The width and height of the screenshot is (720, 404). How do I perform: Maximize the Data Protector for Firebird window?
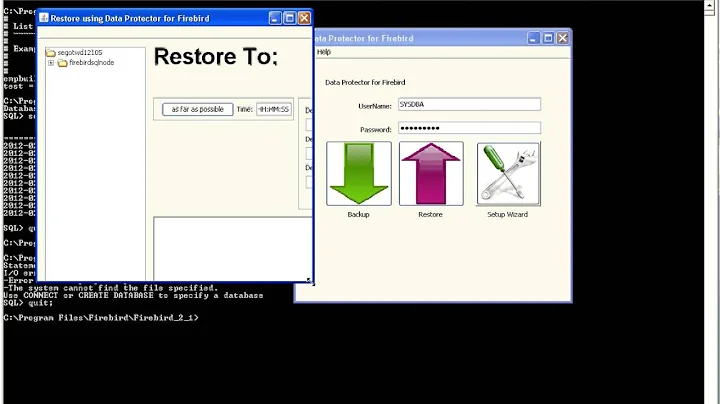click(x=548, y=38)
